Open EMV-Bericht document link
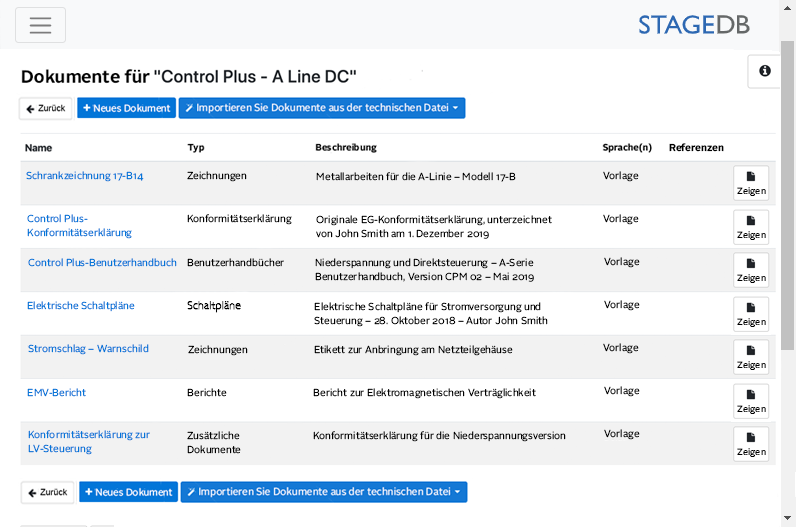796x527 pixels. click(56, 393)
